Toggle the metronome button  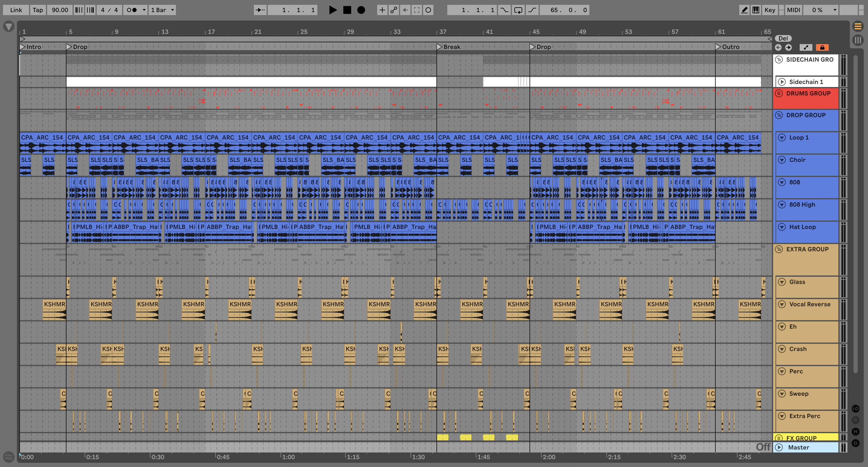(x=132, y=10)
